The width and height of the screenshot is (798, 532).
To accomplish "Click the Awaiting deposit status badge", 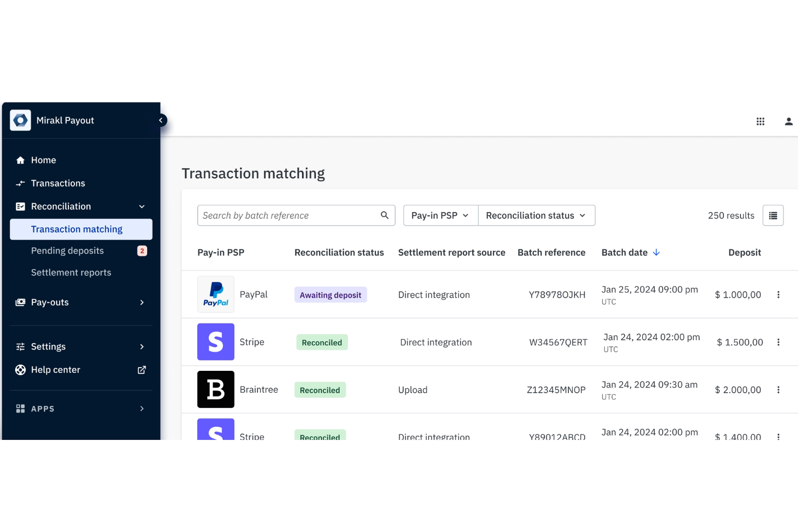I will pos(331,295).
